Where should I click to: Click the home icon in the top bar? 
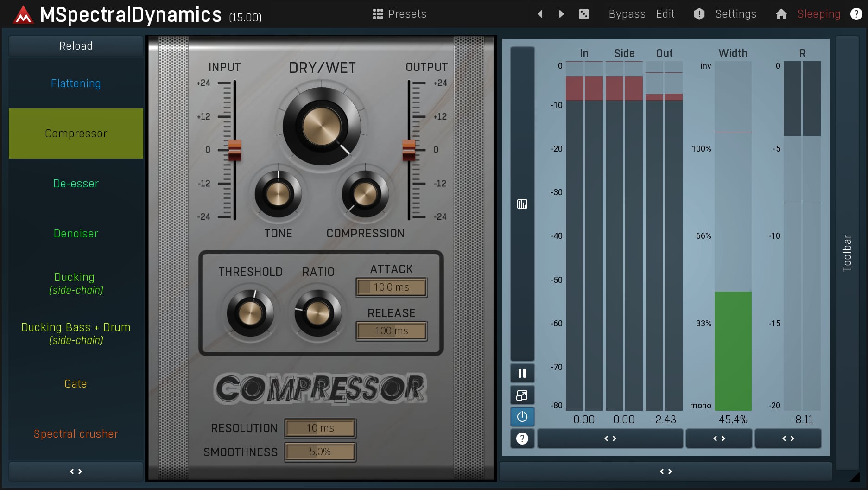[781, 14]
